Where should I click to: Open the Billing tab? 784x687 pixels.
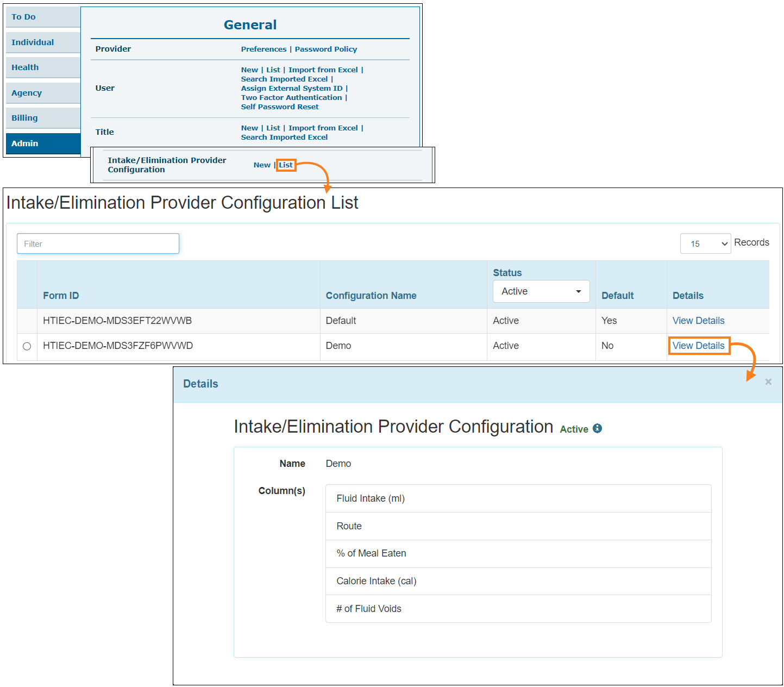[x=43, y=118]
